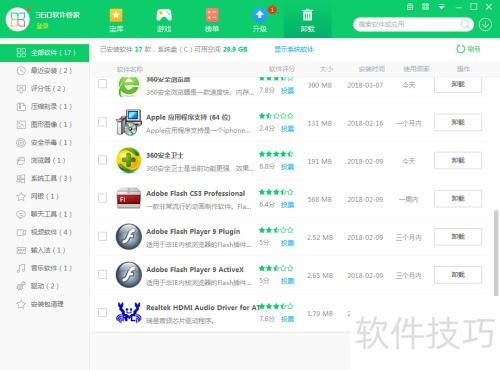500x370 pixels.
Task: Sort by 使用频率 column header
Action: point(416,69)
